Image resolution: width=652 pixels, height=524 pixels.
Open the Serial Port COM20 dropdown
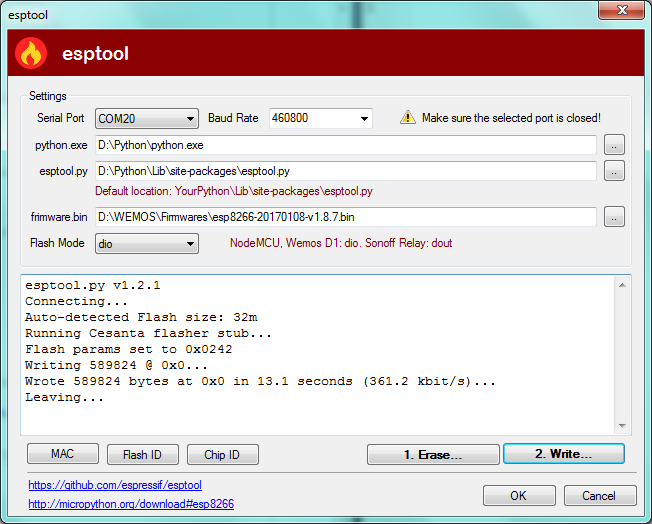pos(147,119)
